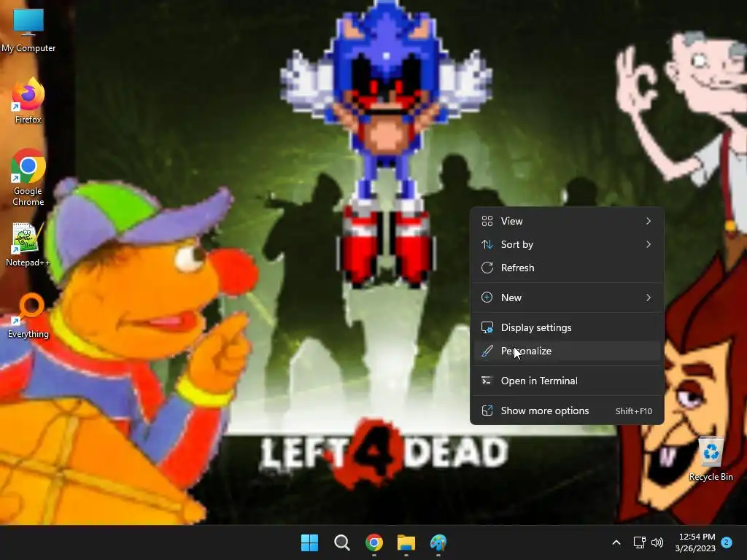Open the My Computer desktop icon
Image resolution: width=747 pixels, height=560 pixels.
click(x=28, y=31)
